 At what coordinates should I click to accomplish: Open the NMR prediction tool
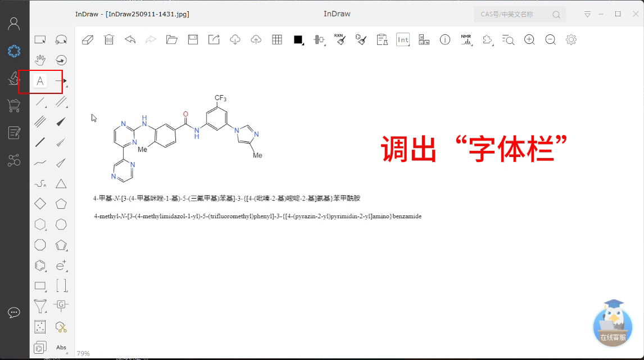[x=465, y=39]
